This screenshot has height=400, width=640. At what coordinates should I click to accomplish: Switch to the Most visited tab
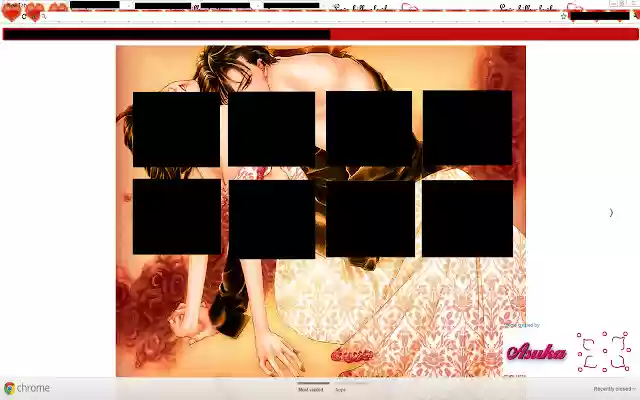[311, 390]
